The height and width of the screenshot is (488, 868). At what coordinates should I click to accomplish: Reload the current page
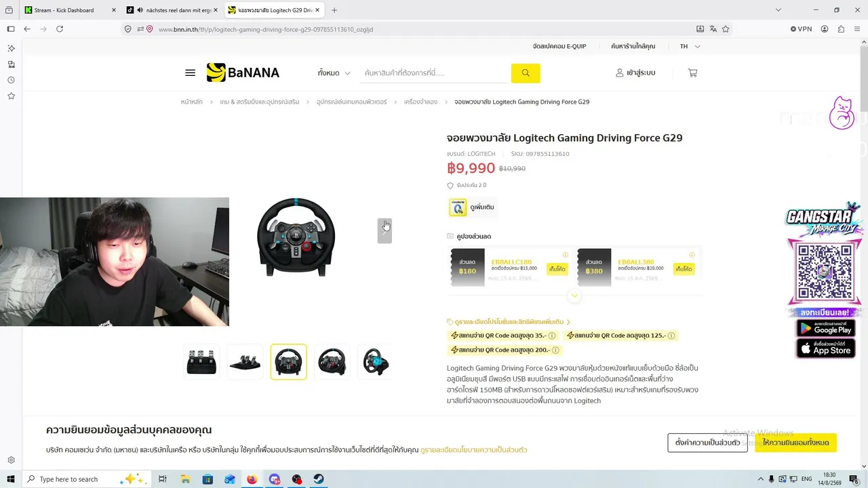tap(60, 29)
